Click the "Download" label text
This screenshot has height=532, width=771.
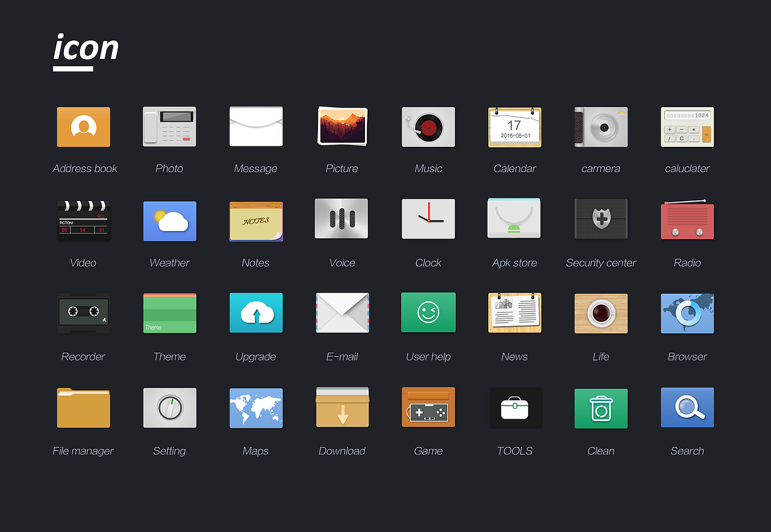coord(342,451)
